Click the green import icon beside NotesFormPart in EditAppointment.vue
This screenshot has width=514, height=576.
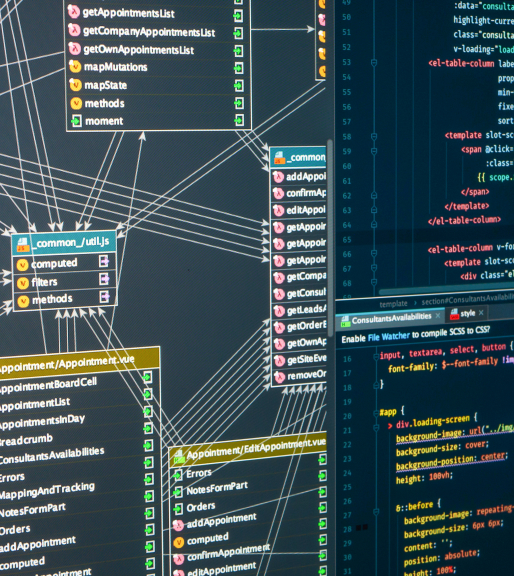tap(178, 492)
